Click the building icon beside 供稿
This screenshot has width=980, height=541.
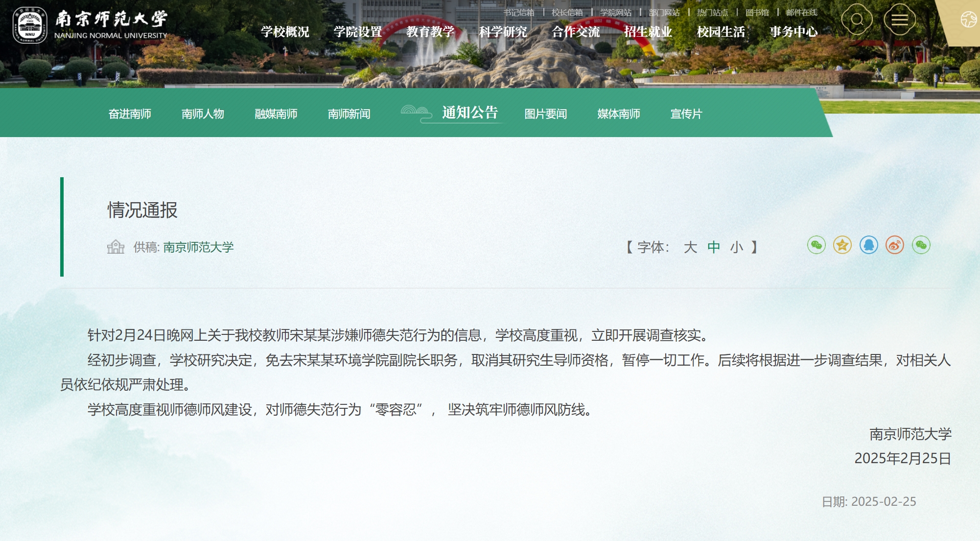tap(116, 247)
